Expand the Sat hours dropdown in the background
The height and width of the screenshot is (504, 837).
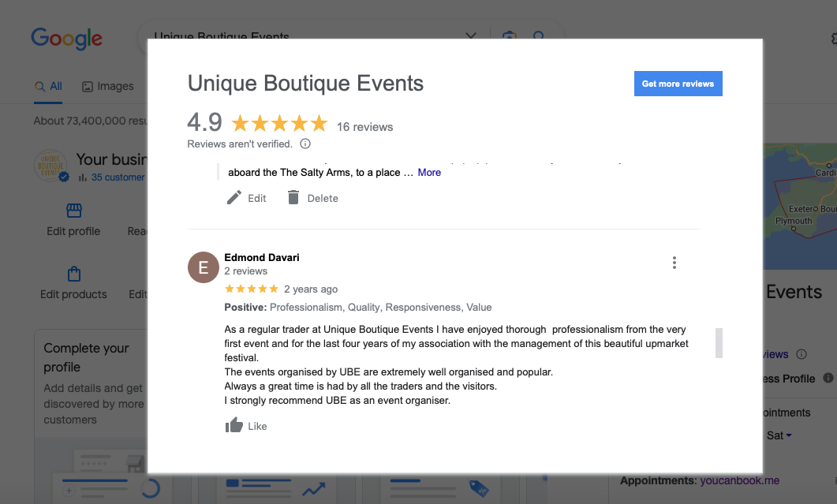coord(779,435)
